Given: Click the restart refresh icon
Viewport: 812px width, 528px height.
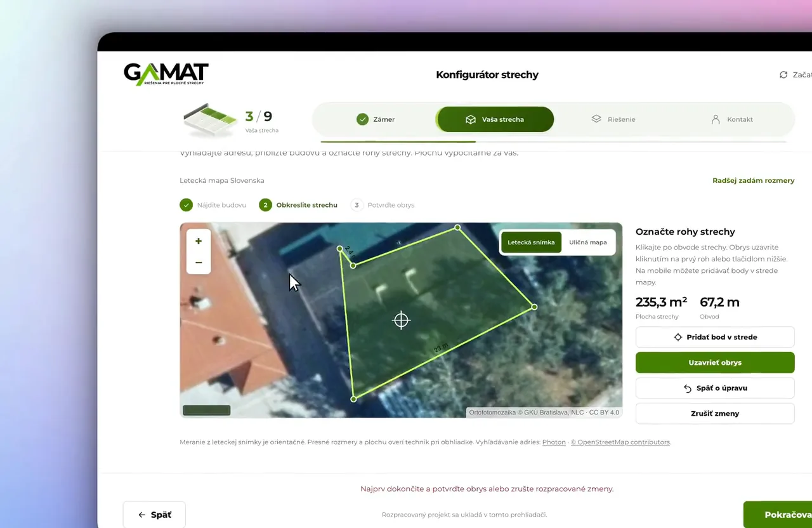Looking at the screenshot, I should (x=783, y=75).
